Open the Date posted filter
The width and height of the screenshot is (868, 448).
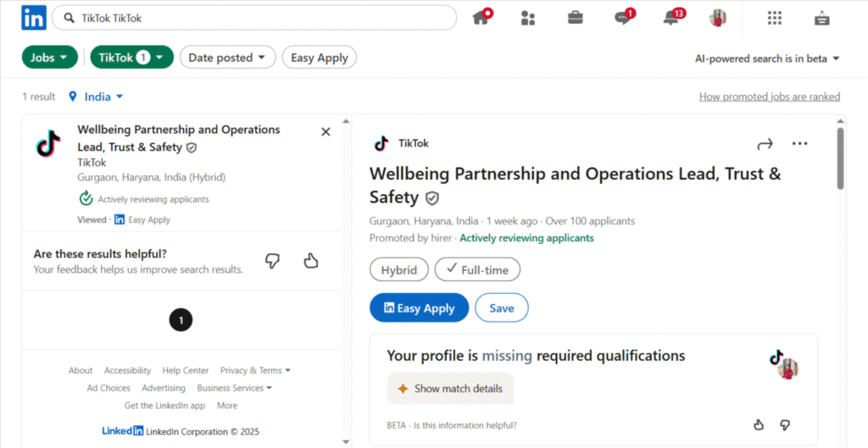(227, 58)
